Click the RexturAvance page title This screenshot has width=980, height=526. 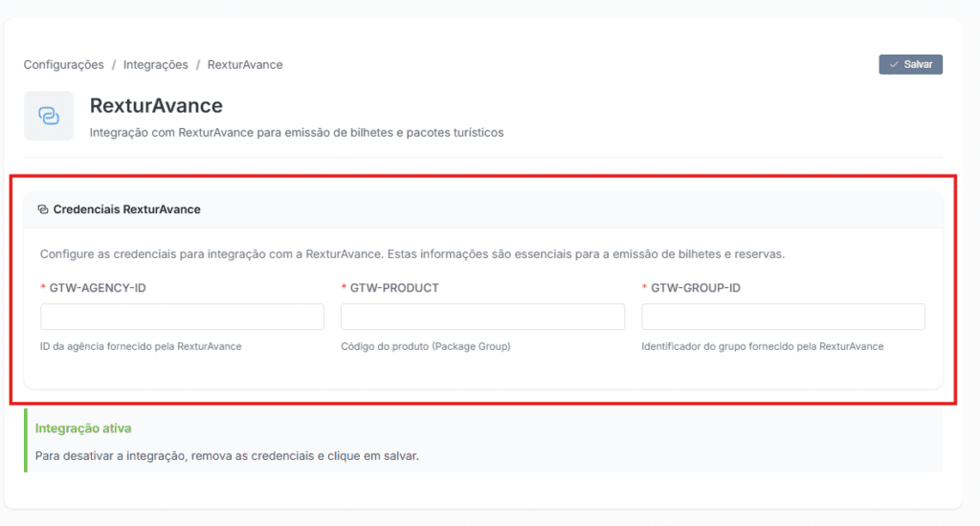coord(156,105)
